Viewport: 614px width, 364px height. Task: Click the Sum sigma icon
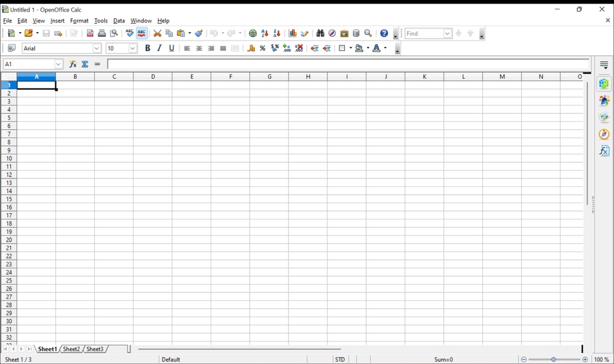click(x=85, y=64)
